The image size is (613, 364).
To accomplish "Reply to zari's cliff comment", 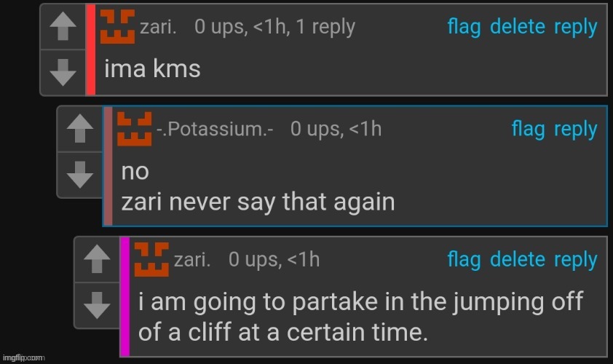I will [575, 259].
